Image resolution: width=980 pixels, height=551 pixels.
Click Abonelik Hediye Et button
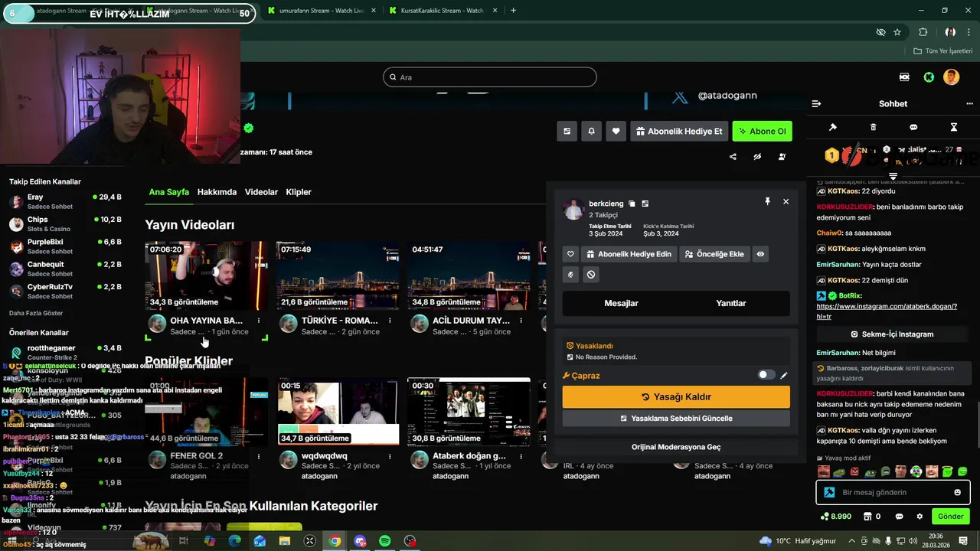point(678,131)
